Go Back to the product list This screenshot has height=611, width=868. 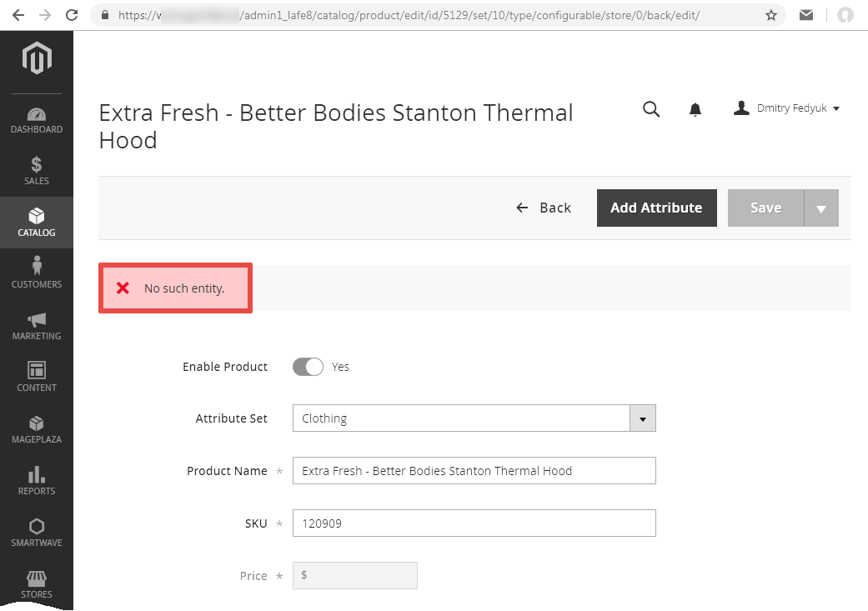click(544, 208)
